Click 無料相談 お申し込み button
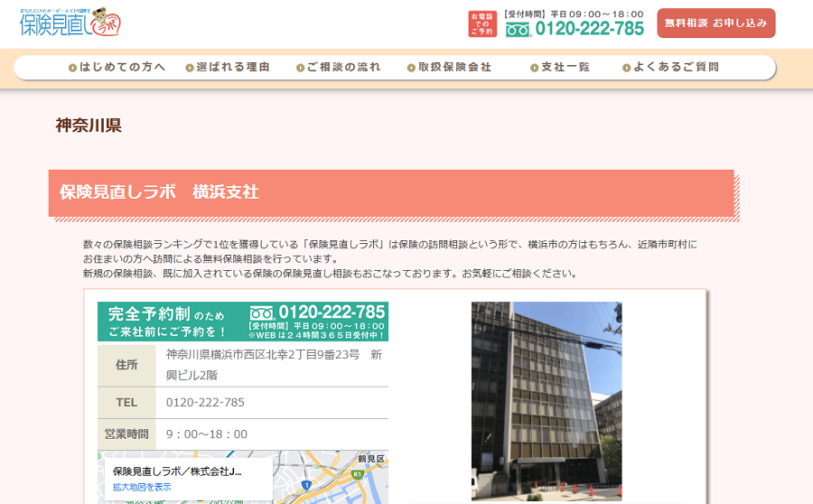The height and width of the screenshot is (504, 813). [716, 23]
